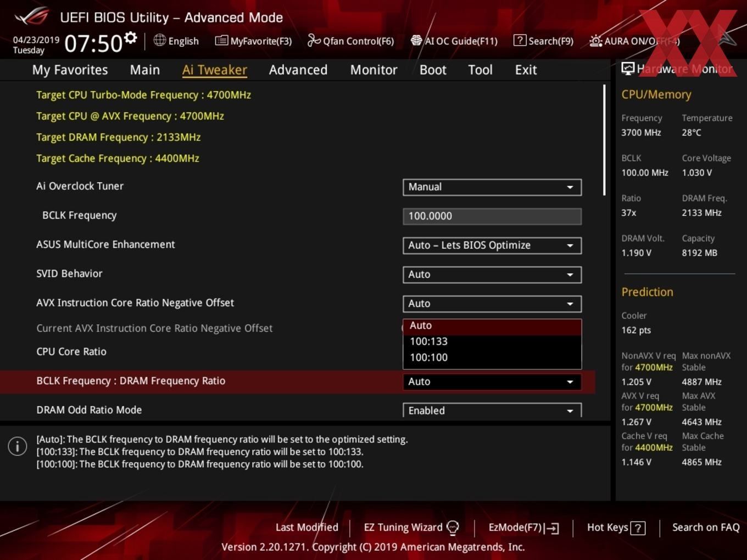This screenshot has width=747, height=560.
Task: Click Target DRAM Frequency : 2133MHz text
Action: point(118,137)
